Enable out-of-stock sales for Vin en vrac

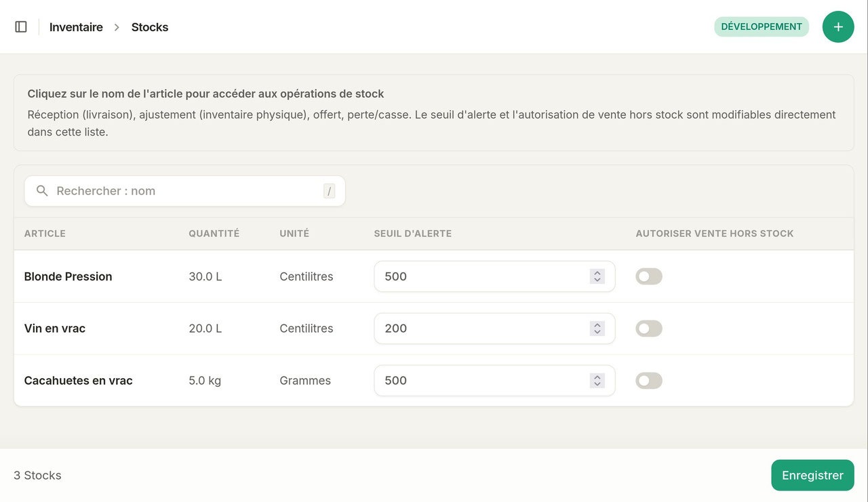[x=649, y=329]
